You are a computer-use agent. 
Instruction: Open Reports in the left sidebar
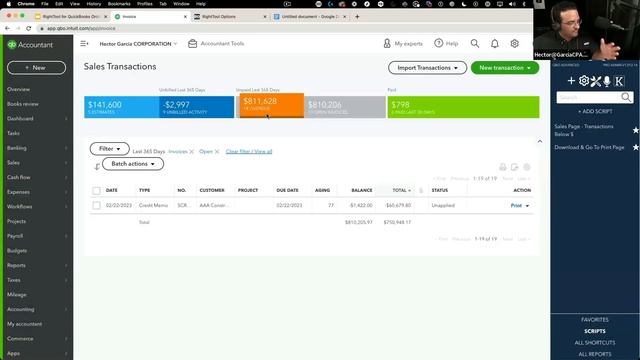(x=16, y=265)
